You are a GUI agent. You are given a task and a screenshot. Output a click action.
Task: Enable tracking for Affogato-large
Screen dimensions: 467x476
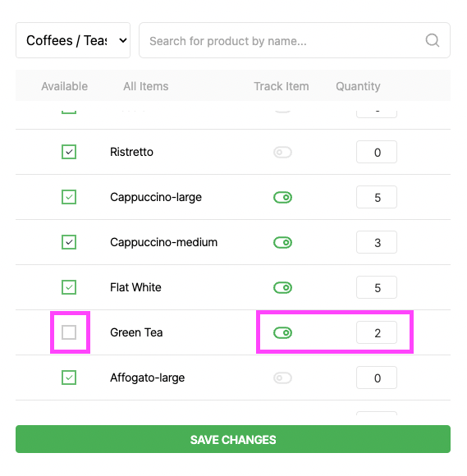282,378
